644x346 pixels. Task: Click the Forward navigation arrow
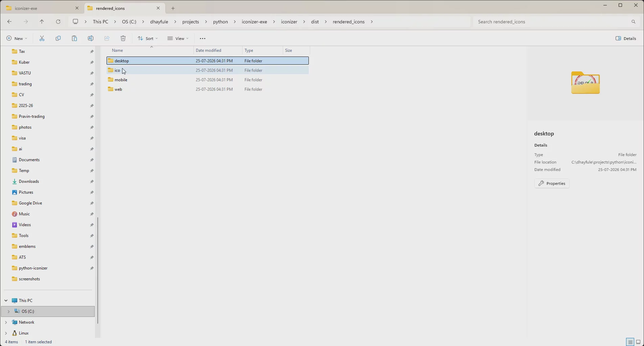coord(26,22)
